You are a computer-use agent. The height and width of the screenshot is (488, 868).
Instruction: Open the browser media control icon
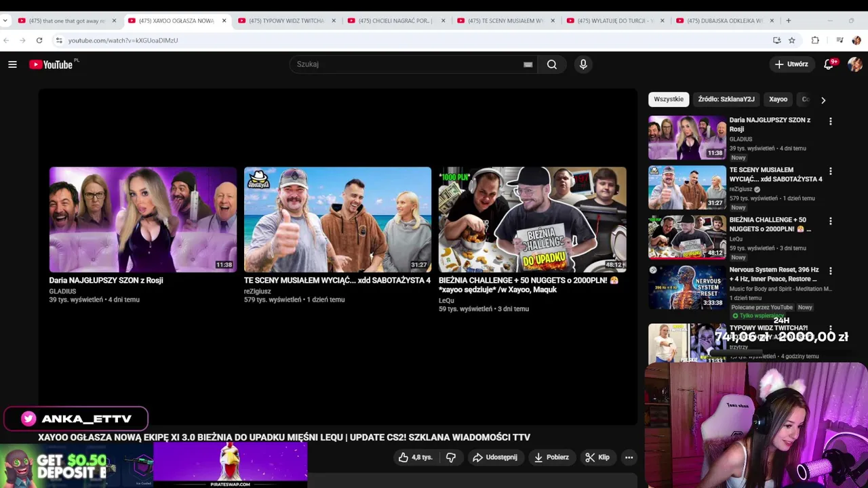[840, 40]
